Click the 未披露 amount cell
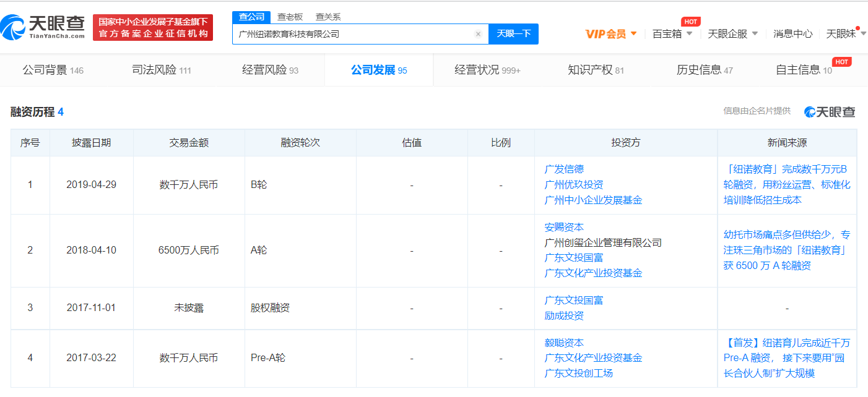Image resolution: width=868 pixels, height=397 pixels. (189, 307)
